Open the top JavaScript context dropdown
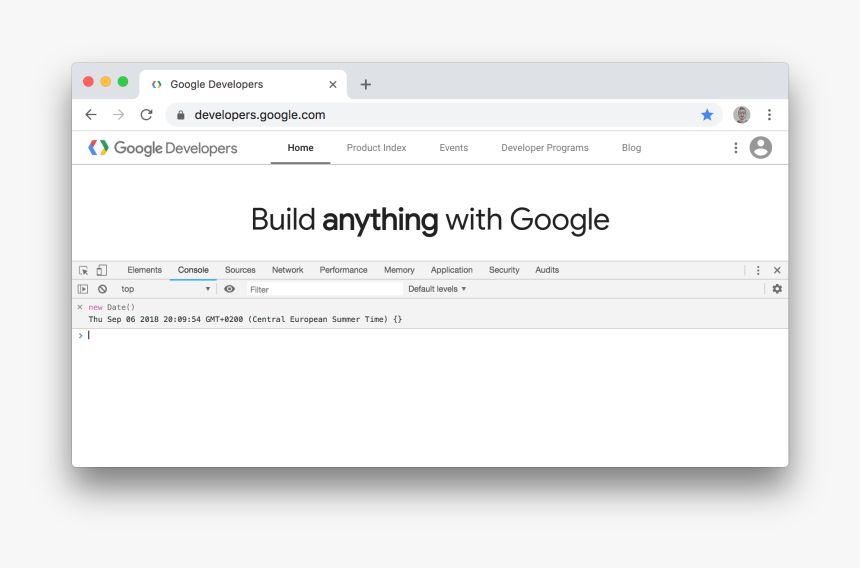Screen dimensions: 860x568 click(x=166, y=289)
